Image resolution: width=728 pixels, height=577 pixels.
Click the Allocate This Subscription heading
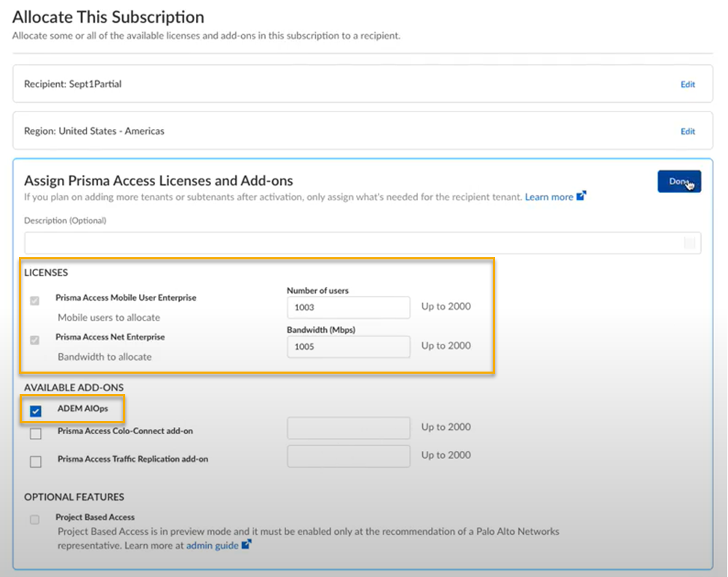(x=108, y=17)
